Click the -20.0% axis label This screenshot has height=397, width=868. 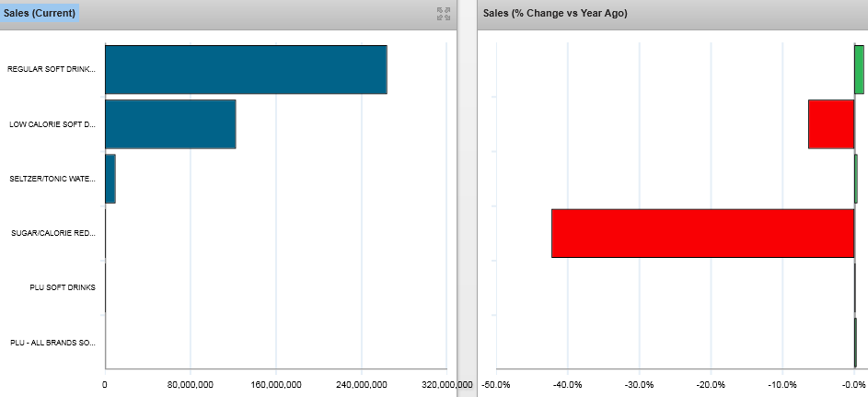click(711, 384)
